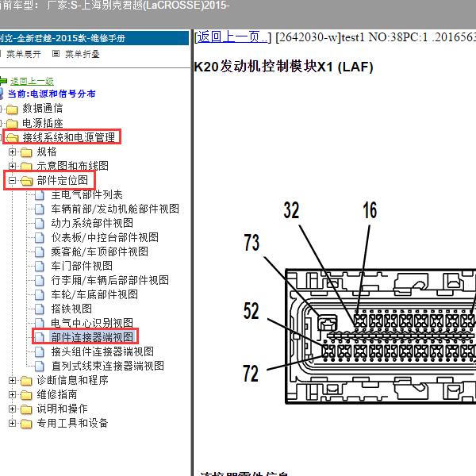Click the 全新君越-2015款-维修手册 panel header
This screenshot has height=476, width=476.
point(94,38)
